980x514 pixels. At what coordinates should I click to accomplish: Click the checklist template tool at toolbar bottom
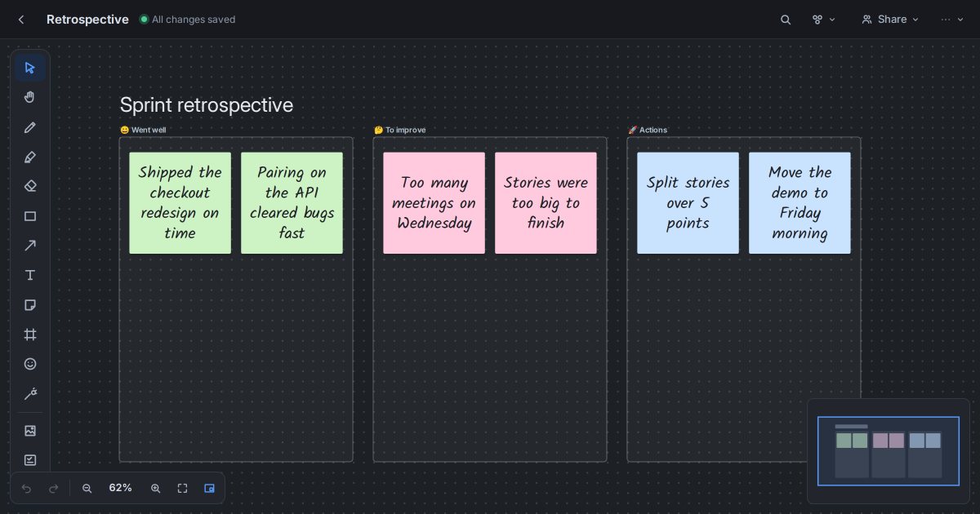point(30,459)
